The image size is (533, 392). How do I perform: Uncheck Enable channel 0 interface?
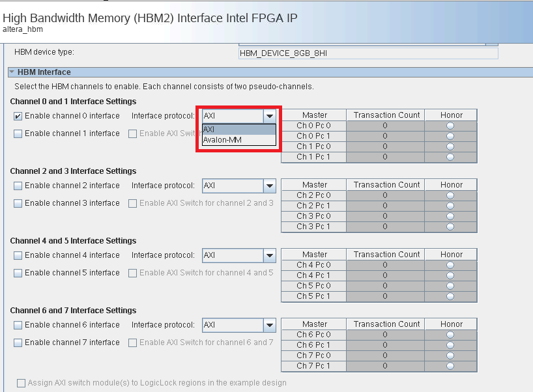18,116
